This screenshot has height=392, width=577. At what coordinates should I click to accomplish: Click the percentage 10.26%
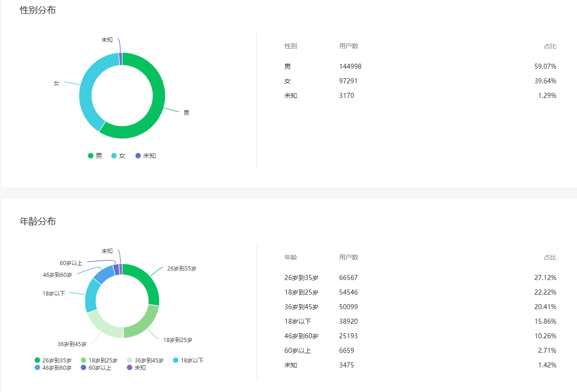click(x=545, y=336)
